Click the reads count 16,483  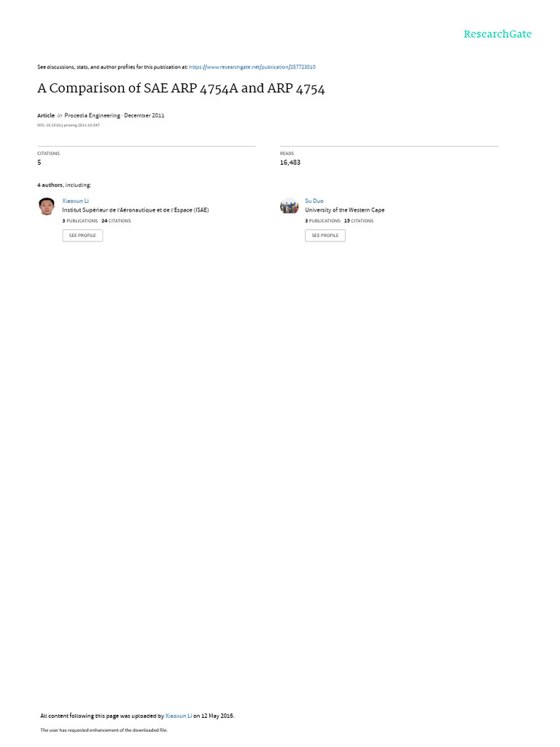pos(290,163)
